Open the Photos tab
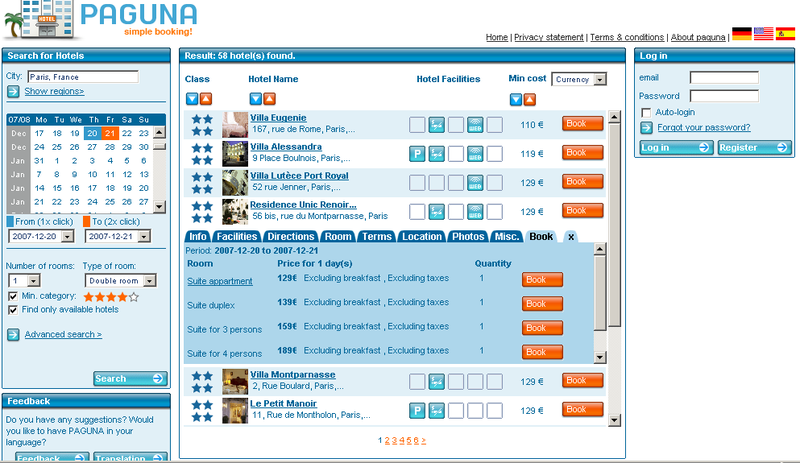 (x=467, y=237)
